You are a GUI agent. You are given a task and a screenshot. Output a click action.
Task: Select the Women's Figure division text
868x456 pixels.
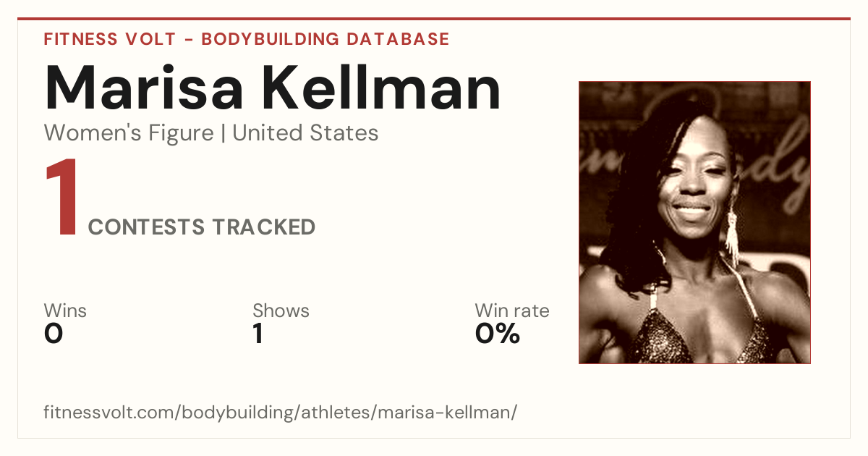click(129, 133)
